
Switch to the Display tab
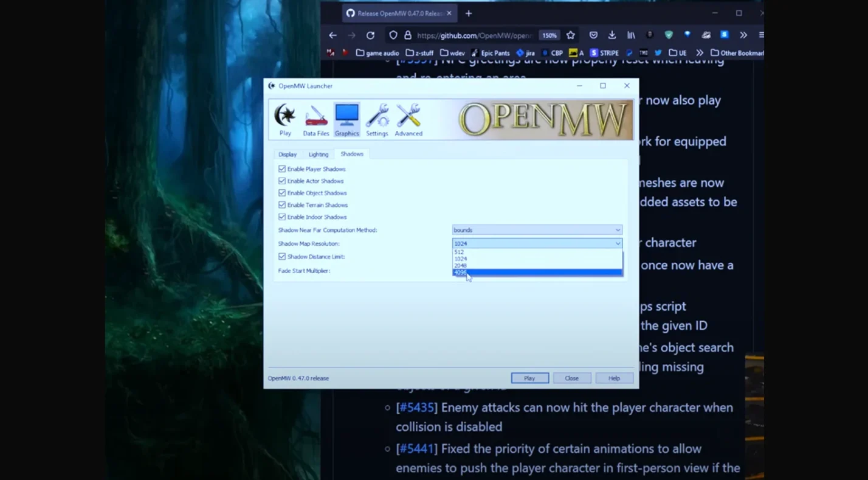[288, 155]
